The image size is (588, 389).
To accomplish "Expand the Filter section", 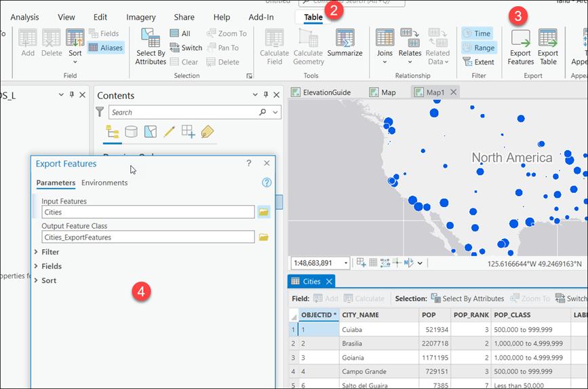I will [50, 252].
